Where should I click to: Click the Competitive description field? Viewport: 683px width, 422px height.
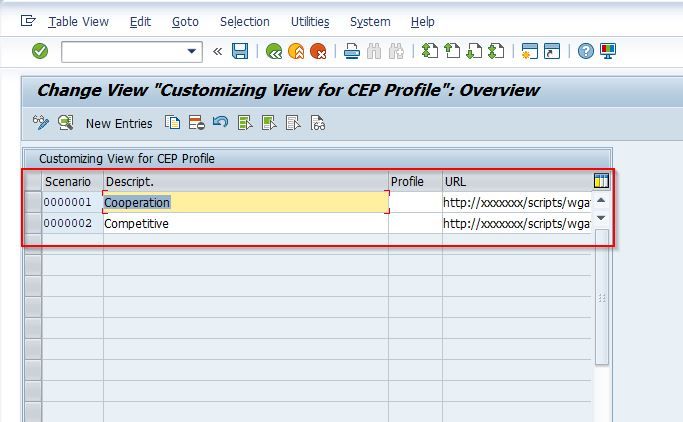coord(246,223)
